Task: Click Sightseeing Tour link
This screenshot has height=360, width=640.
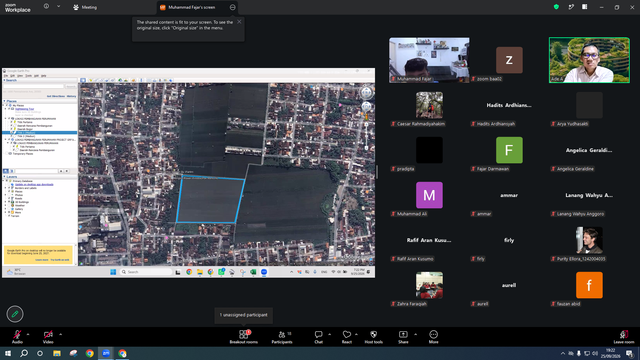Action: (x=24, y=109)
